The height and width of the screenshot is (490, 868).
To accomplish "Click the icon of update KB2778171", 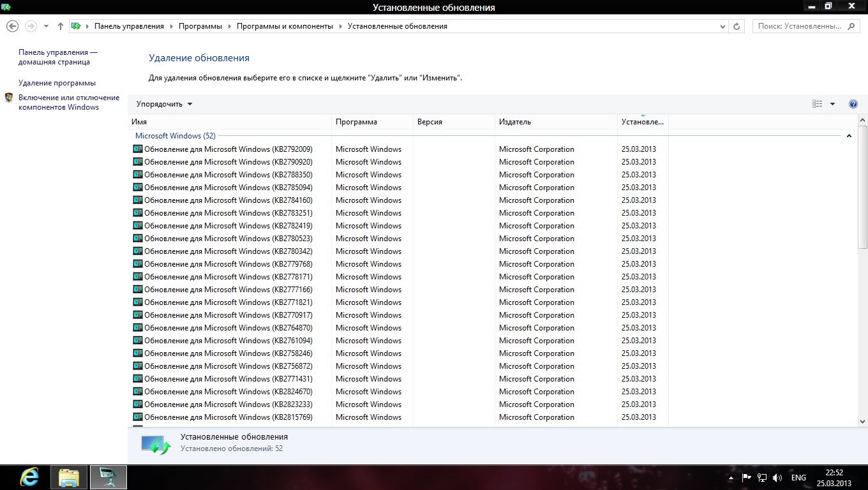I will click(x=137, y=276).
